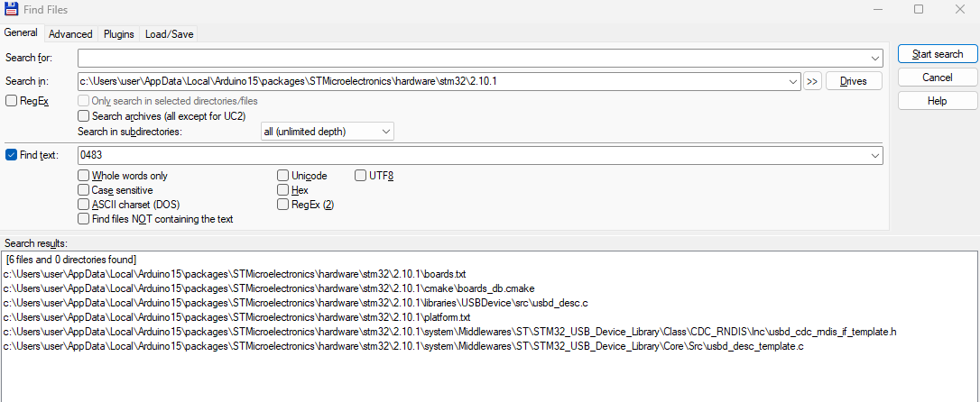Open the Search in path dropdown arrow
The height and width of the screenshot is (402, 980).
(793, 81)
